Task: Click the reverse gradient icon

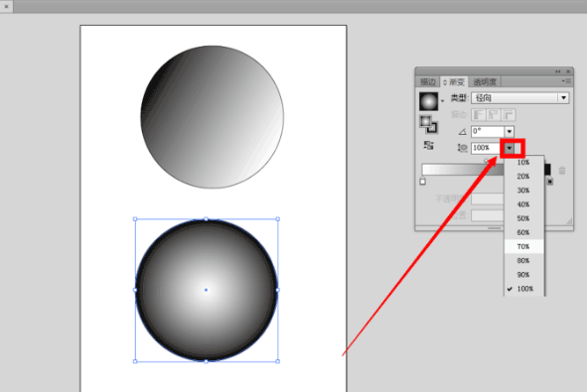Action: click(x=429, y=145)
